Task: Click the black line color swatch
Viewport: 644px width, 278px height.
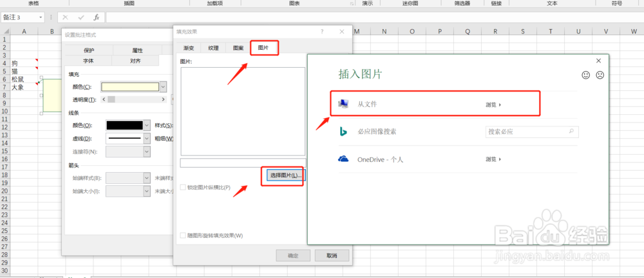Action: click(125, 125)
